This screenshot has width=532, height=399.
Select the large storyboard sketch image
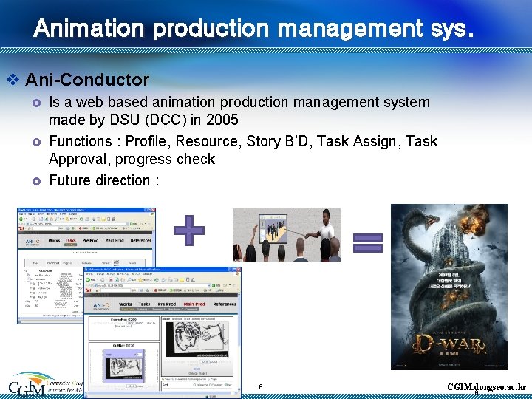(198, 338)
